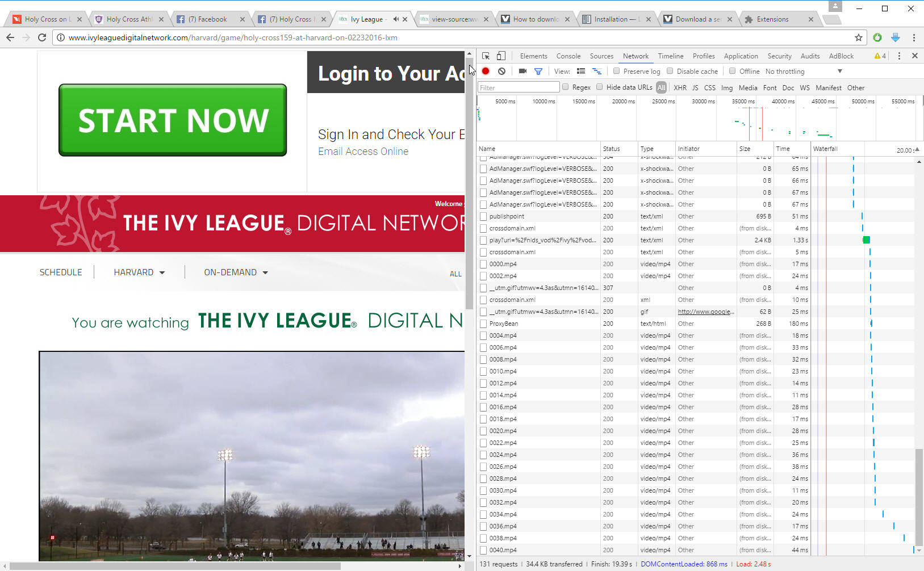Image resolution: width=924 pixels, height=571 pixels.
Task: Switch to the Console tab
Action: click(x=568, y=56)
